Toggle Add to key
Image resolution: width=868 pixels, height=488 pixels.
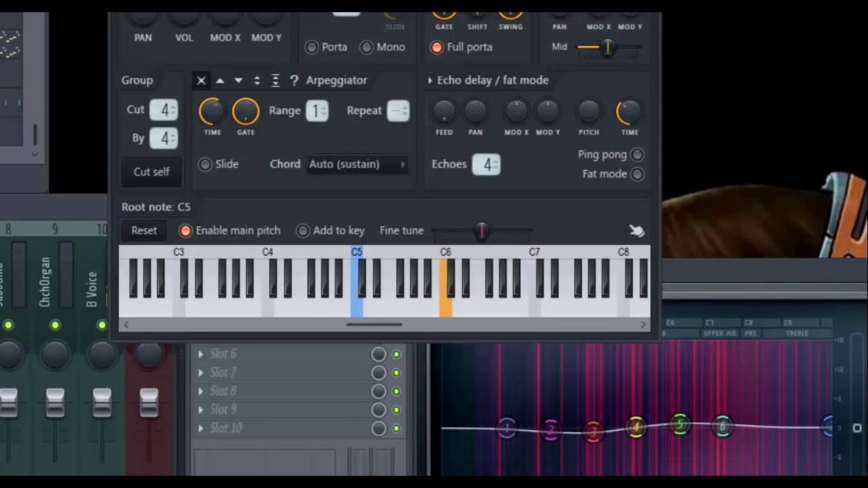[x=302, y=231]
